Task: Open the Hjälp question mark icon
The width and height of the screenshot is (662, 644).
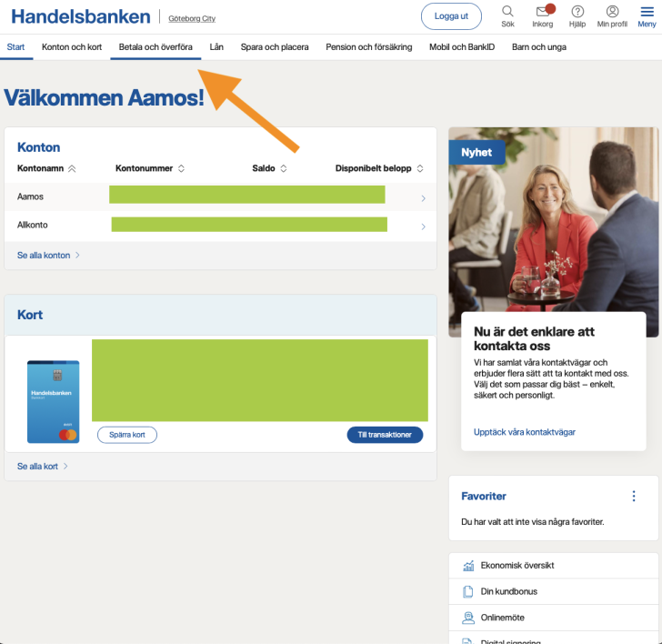Action: [577, 12]
